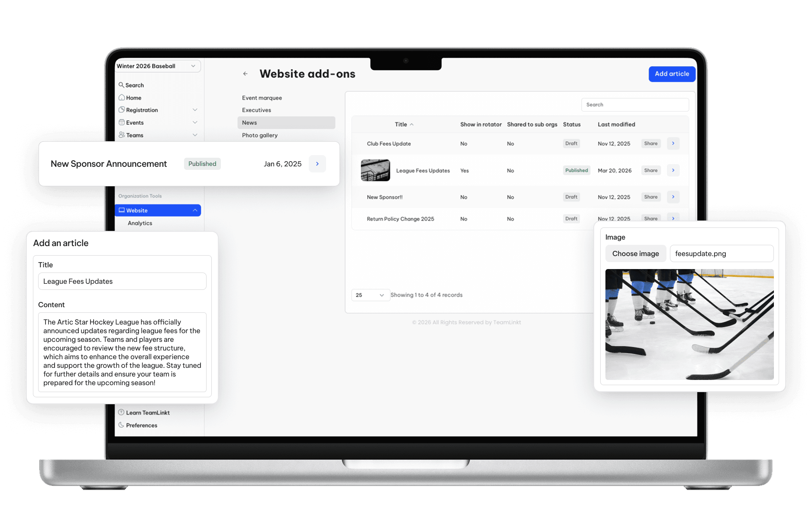
Task: Click the Add article button
Action: click(672, 74)
